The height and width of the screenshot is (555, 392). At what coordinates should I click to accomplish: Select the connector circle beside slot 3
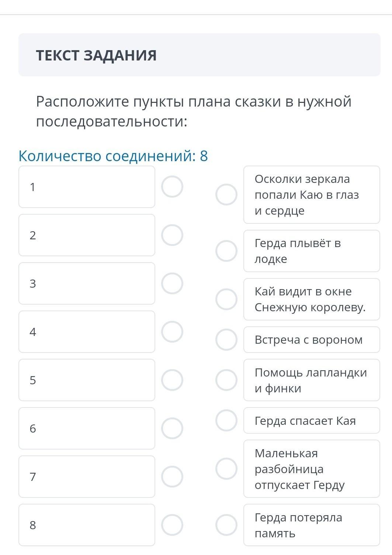(x=172, y=284)
